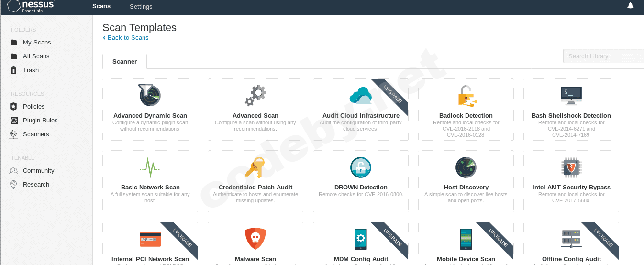This screenshot has height=265, width=644.
Task: Click the Upgrade ribbon on Offline Config Audit
Action: (604, 237)
